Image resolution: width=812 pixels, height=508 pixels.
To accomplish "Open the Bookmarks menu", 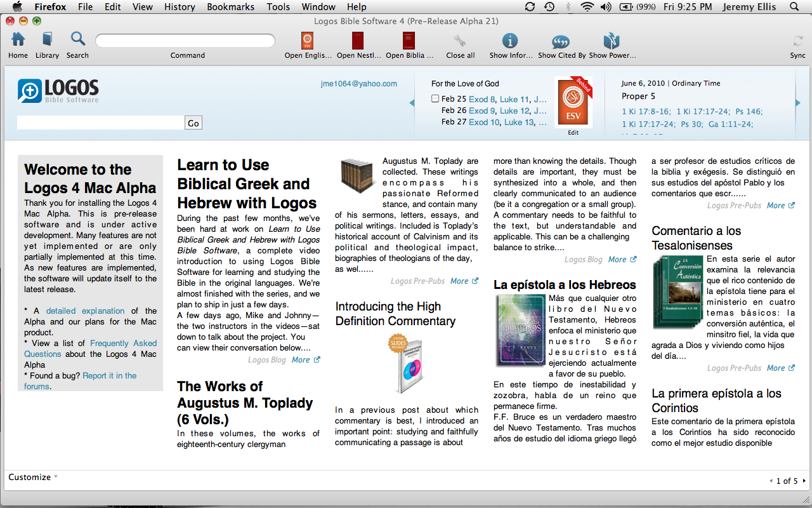I will pyautogui.click(x=230, y=7).
